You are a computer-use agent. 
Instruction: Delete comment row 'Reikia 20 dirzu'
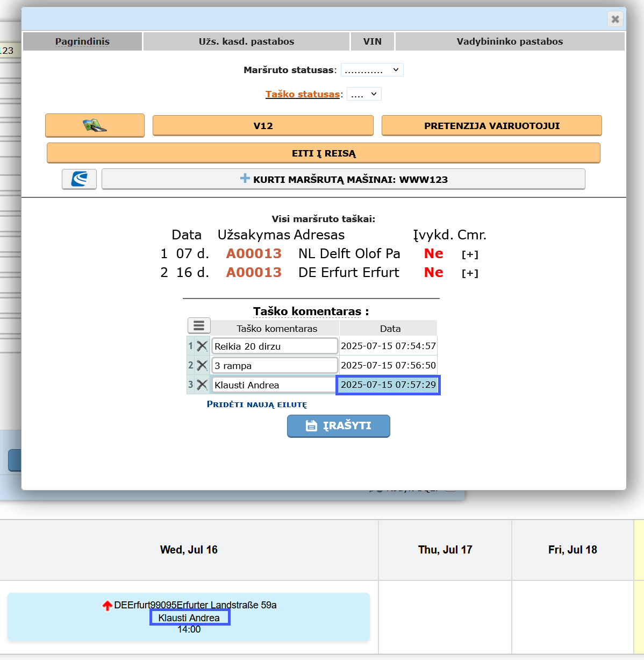coord(202,346)
